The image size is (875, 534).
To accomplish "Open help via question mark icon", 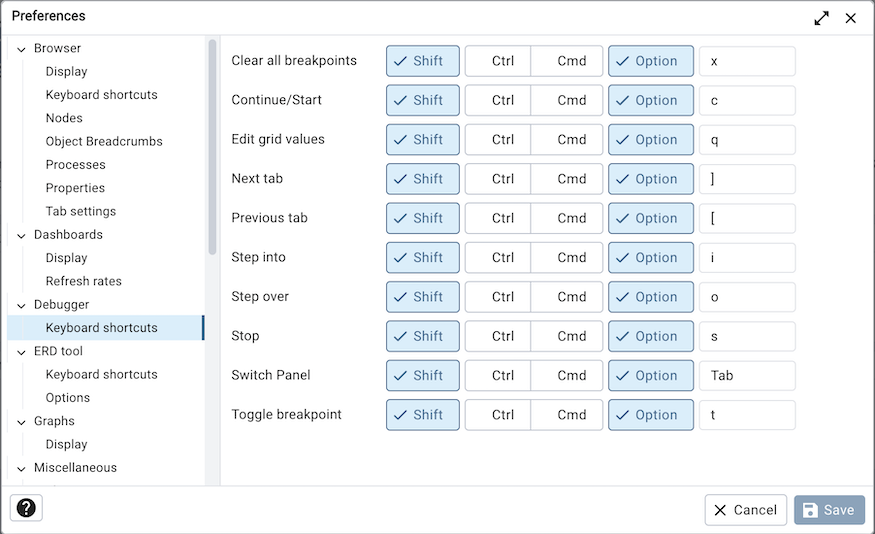I will (x=26, y=508).
